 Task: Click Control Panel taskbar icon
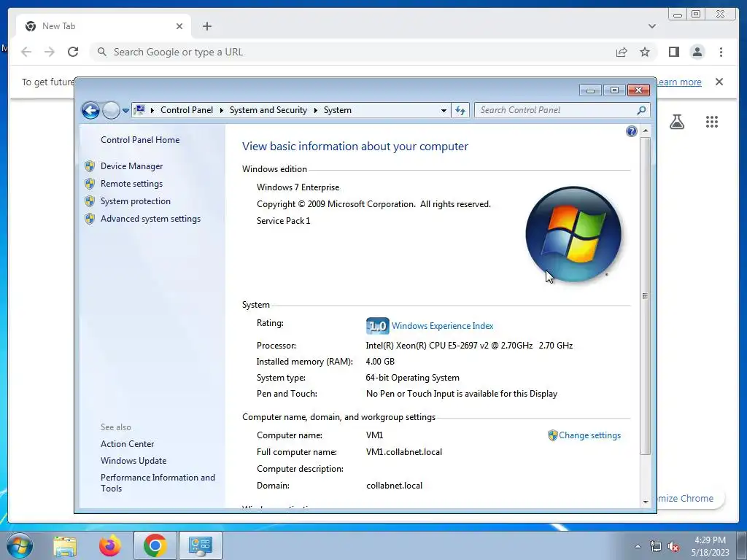coord(200,545)
